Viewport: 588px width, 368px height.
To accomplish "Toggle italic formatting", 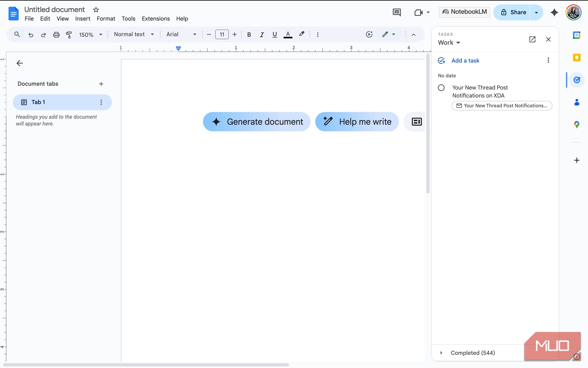I will tap(262, 35).
